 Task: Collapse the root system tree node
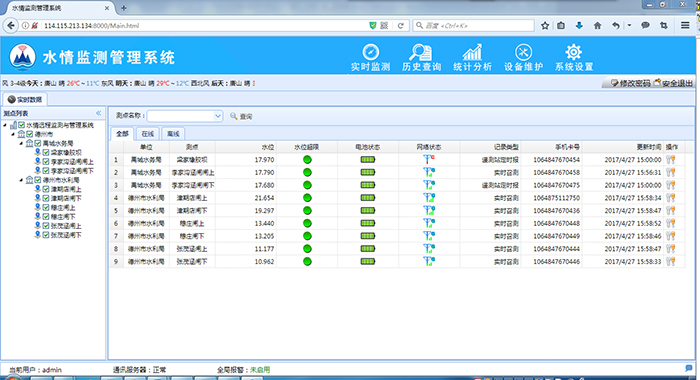pyautogui.click(x=5, y=125)
